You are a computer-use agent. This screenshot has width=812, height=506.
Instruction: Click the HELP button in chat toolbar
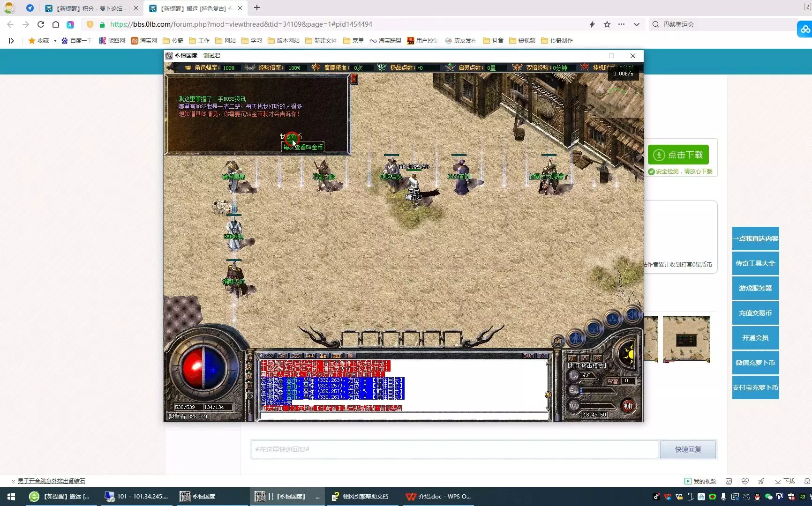pos(337,356)
